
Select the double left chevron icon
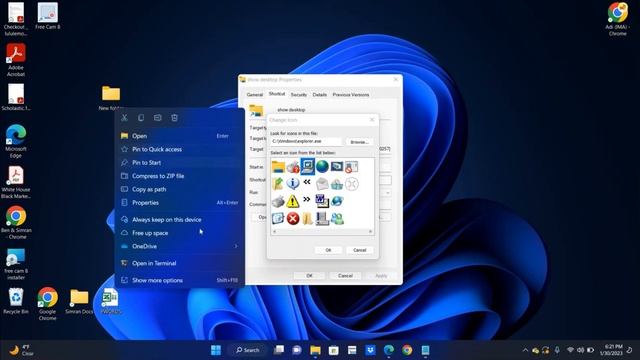307,182
